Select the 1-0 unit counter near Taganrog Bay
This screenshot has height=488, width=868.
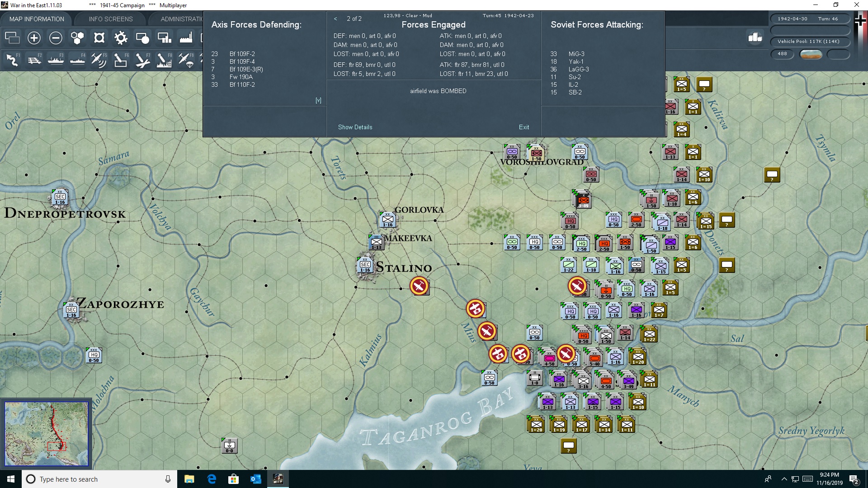(534, 378)
